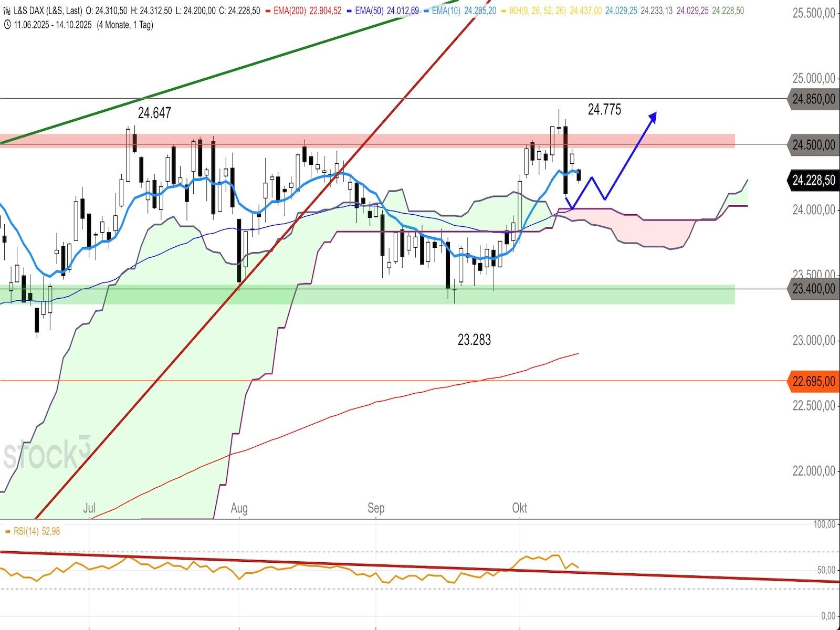Click the 23.283 low annotation label

pos(474,340)
